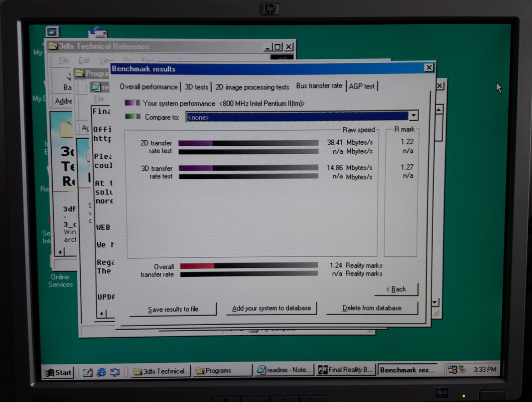
Task: Click Delete from database
Action: coord(372,308)
